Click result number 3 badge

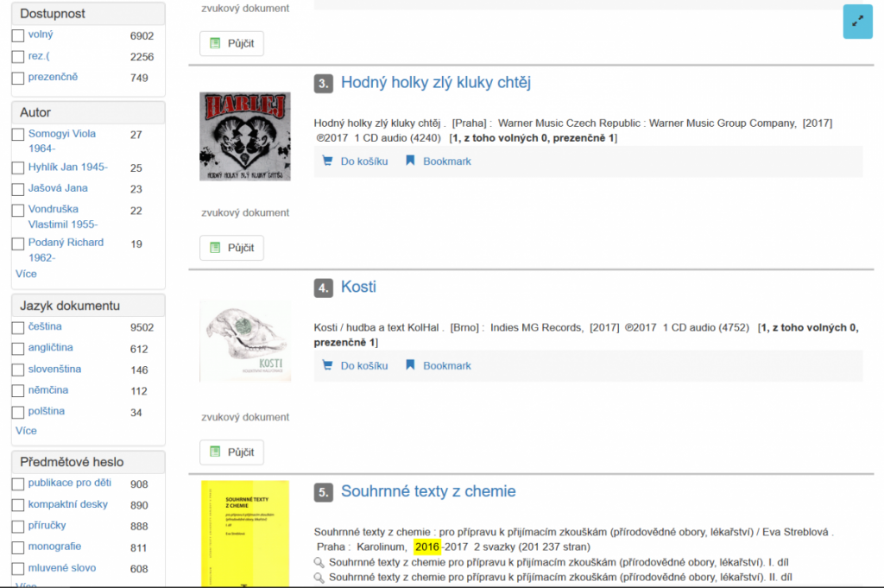(324, 84)
